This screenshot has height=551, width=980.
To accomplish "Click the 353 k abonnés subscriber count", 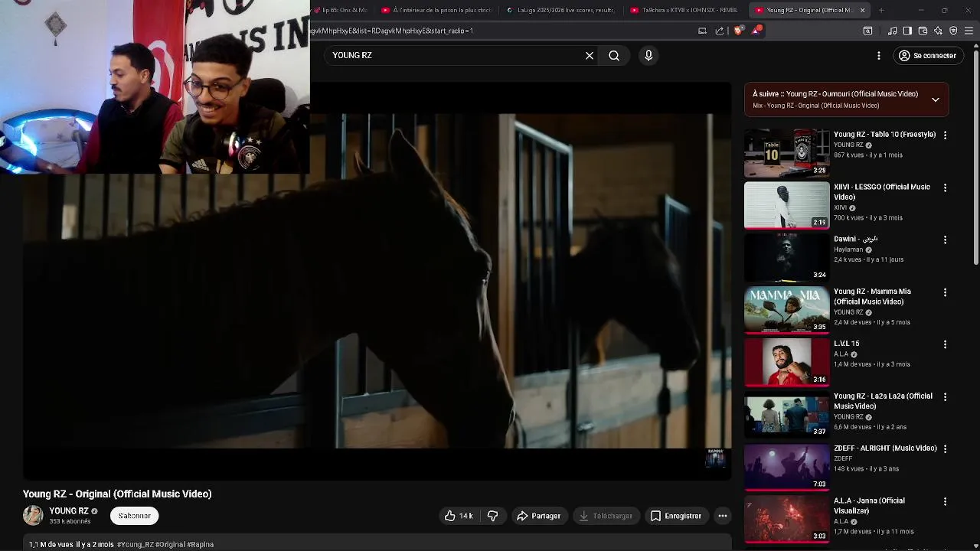I will [x=70, y=521].
